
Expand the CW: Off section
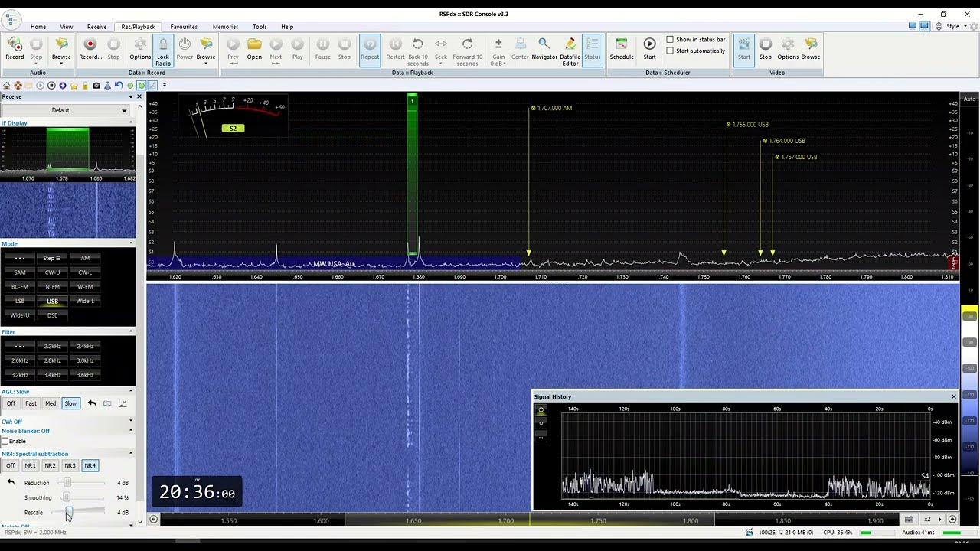[130, 421]
